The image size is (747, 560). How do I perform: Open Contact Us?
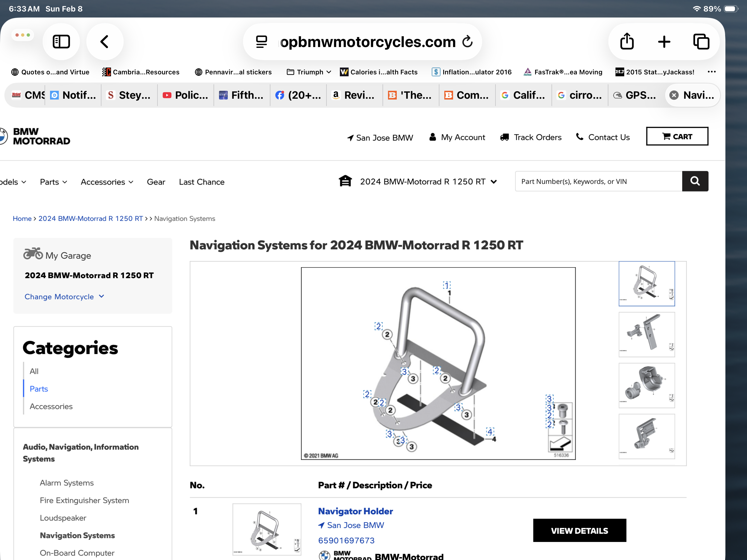point(603,137)
